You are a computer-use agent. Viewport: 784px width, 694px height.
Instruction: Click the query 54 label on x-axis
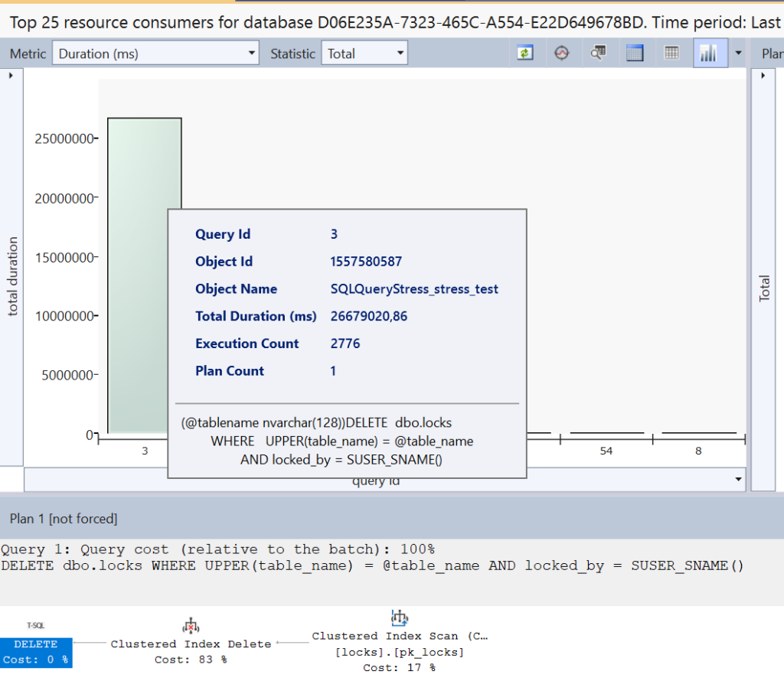[606, 451]
